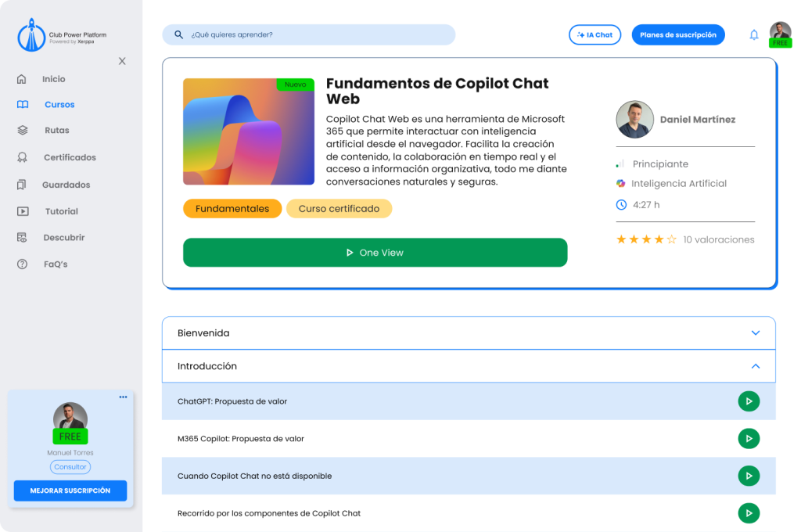This screenshot has width=801, height=532.
Task: Rate the course using the stars
Action: tap(646, 239)
